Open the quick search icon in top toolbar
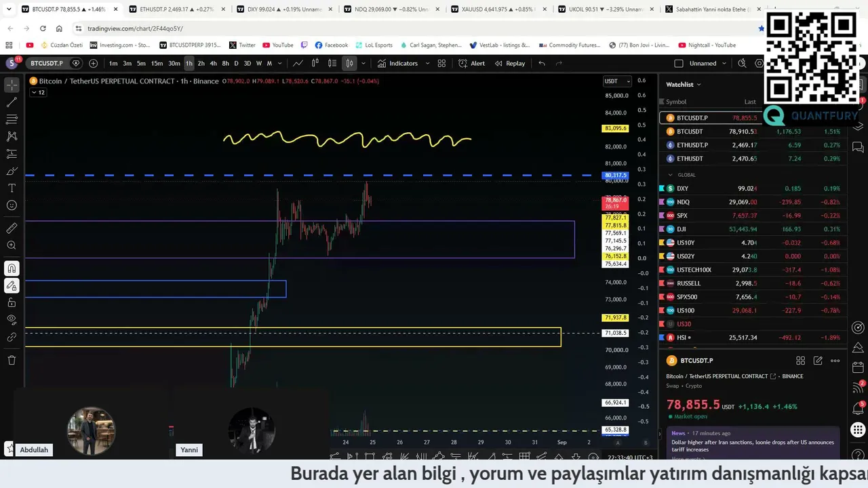The image size is (868, 488). [x=742, y=63]
